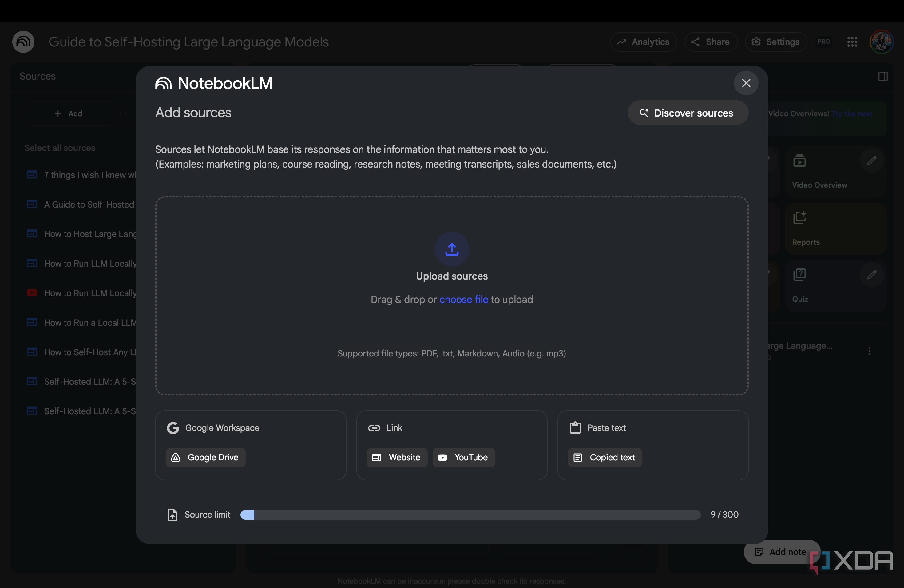Add a Website link source
The image size is (904, 588).
(397, 457)
